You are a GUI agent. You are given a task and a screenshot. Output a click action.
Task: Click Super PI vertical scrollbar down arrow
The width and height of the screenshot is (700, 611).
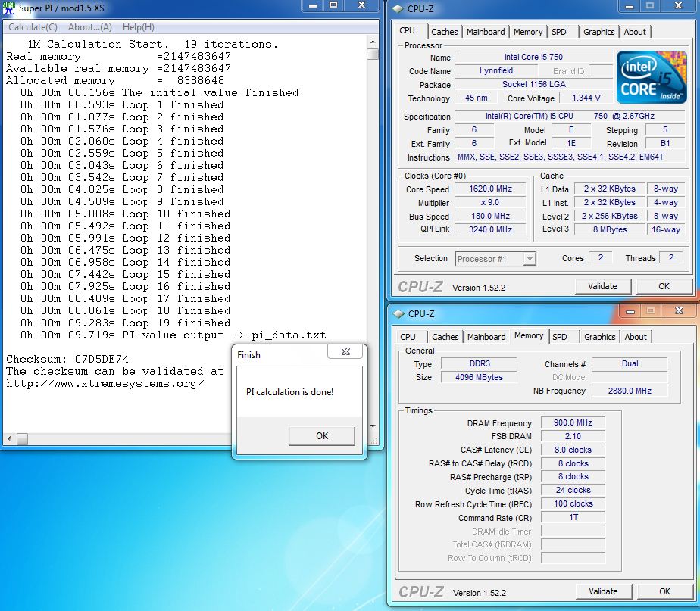pyautogui.click(x=373, y=426)
